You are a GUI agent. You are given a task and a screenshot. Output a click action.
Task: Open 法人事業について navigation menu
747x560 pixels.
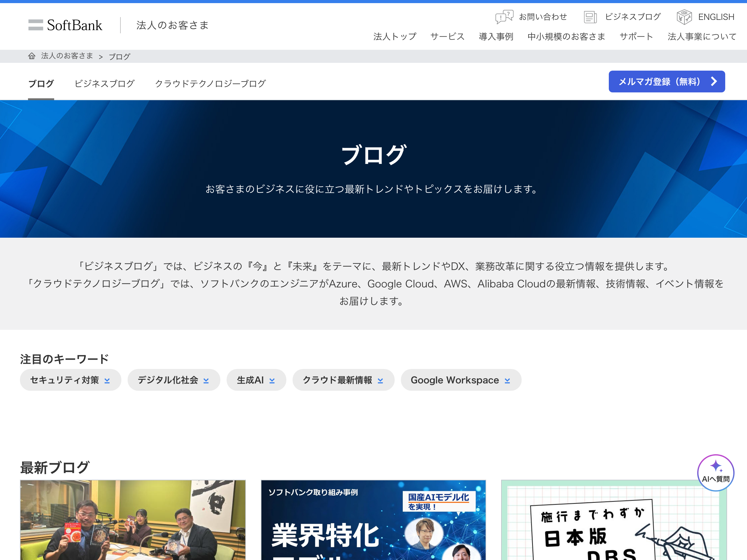(x=702, y=36)
